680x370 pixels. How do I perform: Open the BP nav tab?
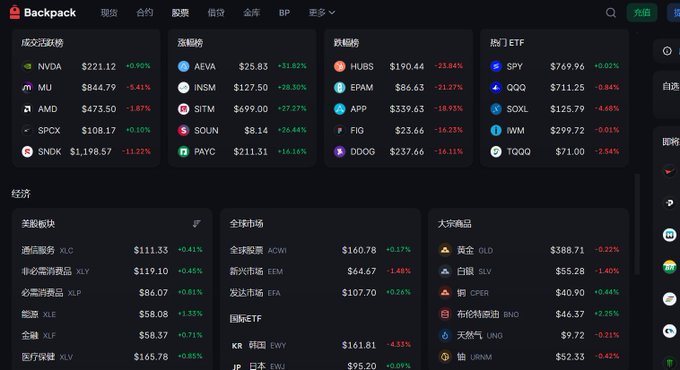pos(284,13)
